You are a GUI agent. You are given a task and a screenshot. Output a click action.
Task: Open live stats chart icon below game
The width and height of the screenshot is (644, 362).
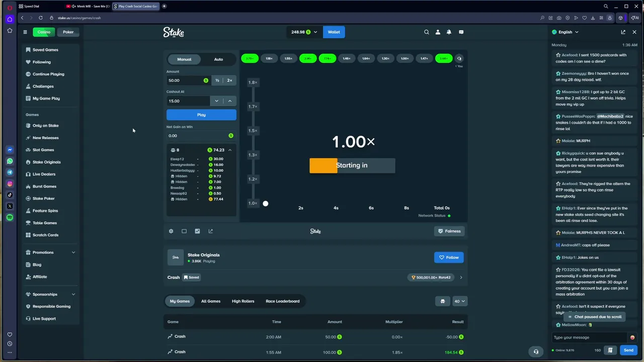pyautogui.click(x=197, y=231)
